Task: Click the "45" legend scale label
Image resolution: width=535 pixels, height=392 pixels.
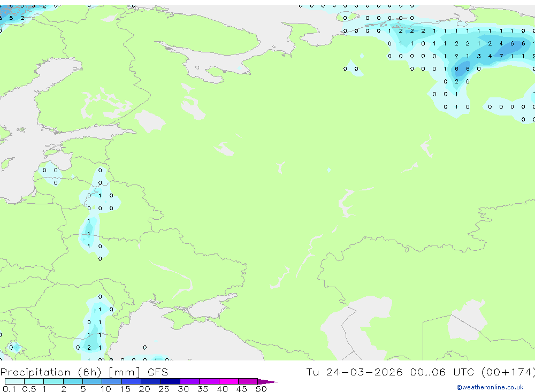Action: 242,389
